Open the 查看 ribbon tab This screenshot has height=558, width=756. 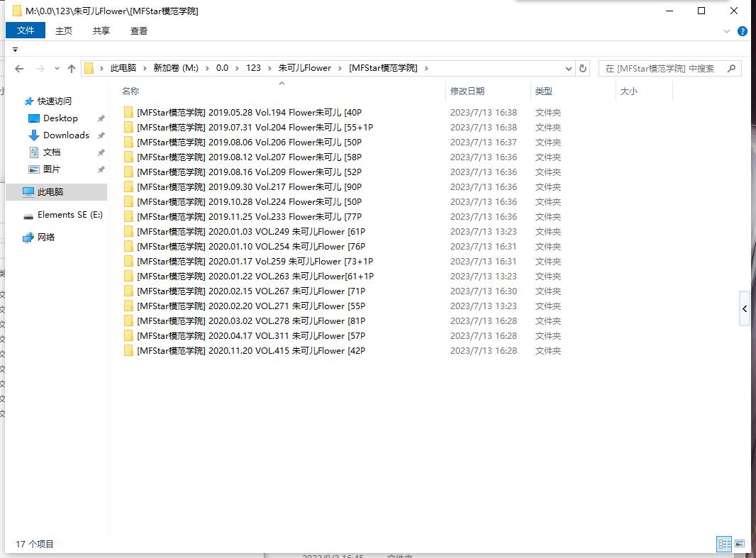click(139, 30)
